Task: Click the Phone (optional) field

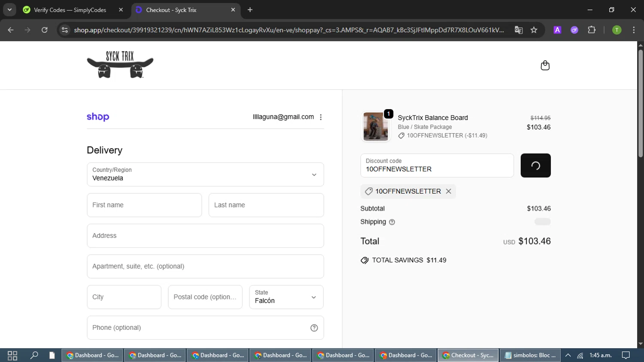Action: pyautogui.click(x=205, y=328)
